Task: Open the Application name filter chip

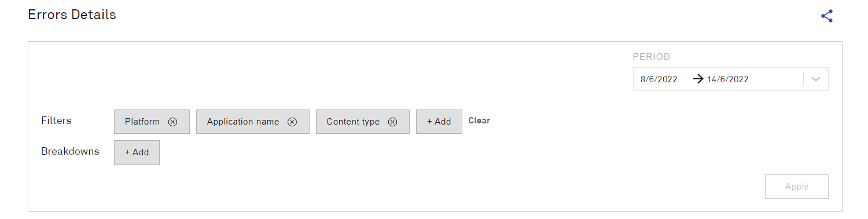Action: click(253, 122)
